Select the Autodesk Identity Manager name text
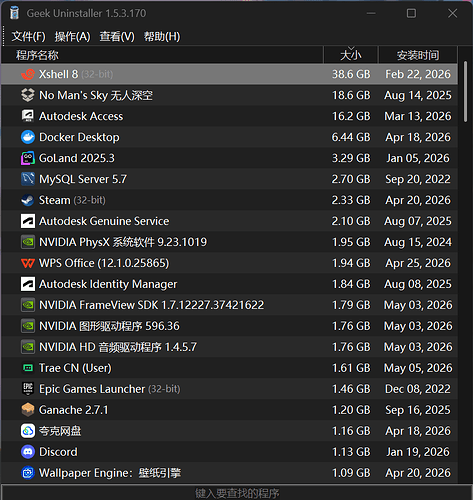 point(108,284)
